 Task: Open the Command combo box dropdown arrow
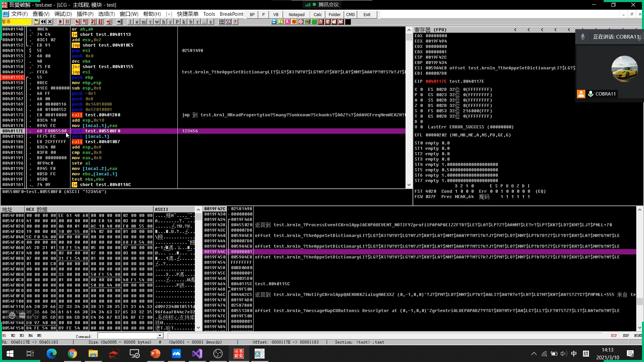point(160,336)
